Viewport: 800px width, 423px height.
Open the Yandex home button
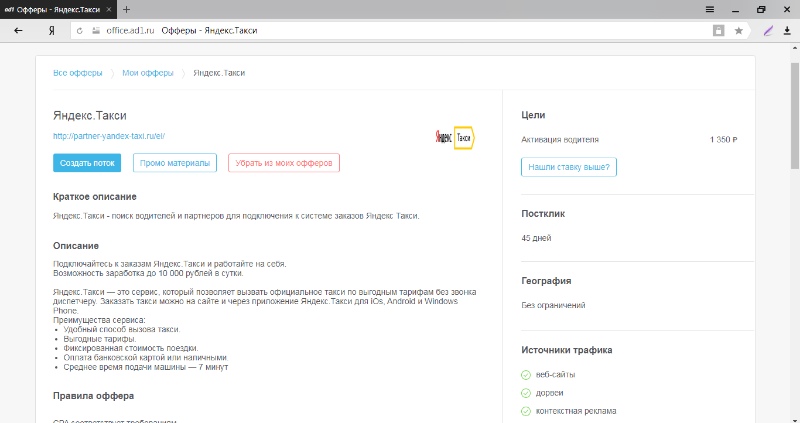pos(51,31)
